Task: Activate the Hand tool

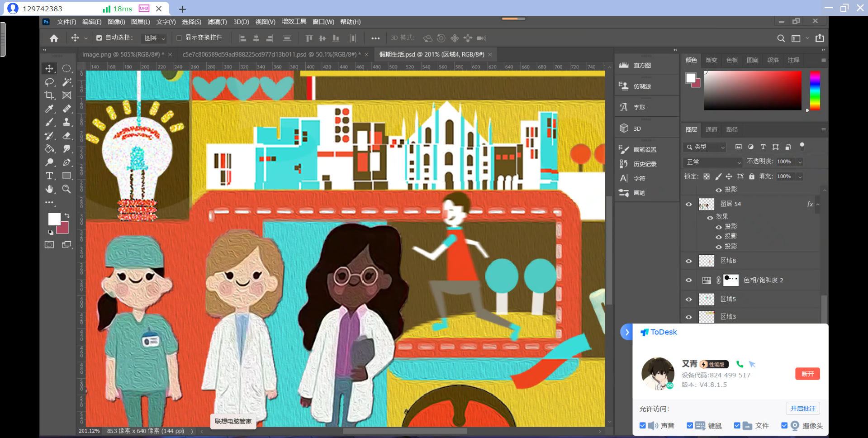Action: click(49, 189)
